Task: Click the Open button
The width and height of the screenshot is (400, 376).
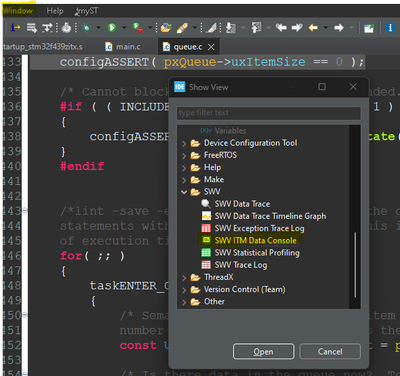Action: tap(263, 352)
